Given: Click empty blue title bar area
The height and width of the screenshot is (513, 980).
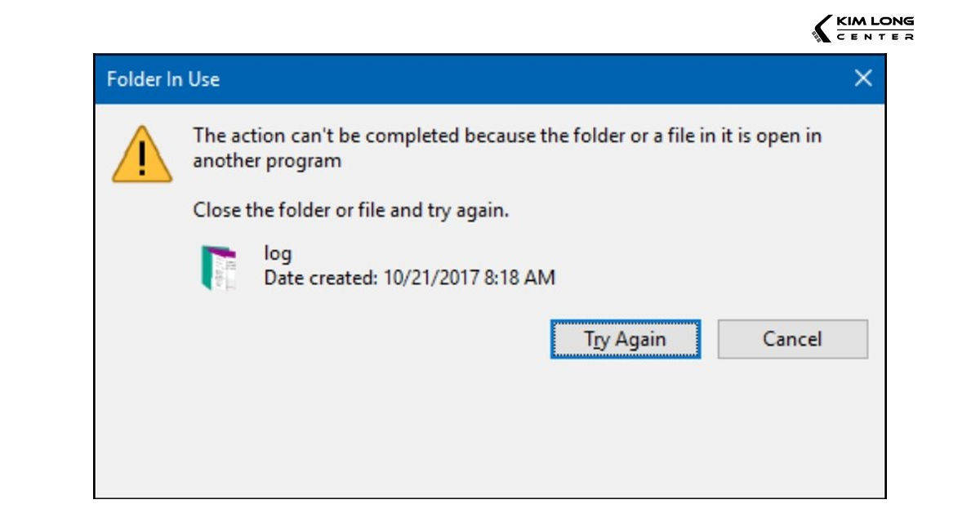Looking at the screenshot, I should 531,79.
